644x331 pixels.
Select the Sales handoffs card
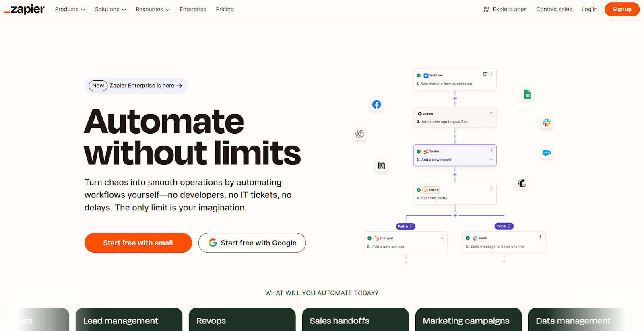(x=355, y=320)
